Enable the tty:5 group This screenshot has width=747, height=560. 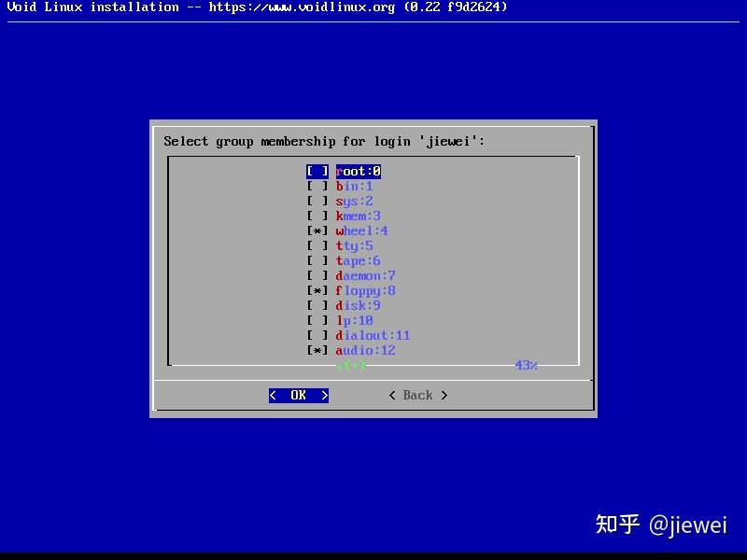tap(317, 245)
